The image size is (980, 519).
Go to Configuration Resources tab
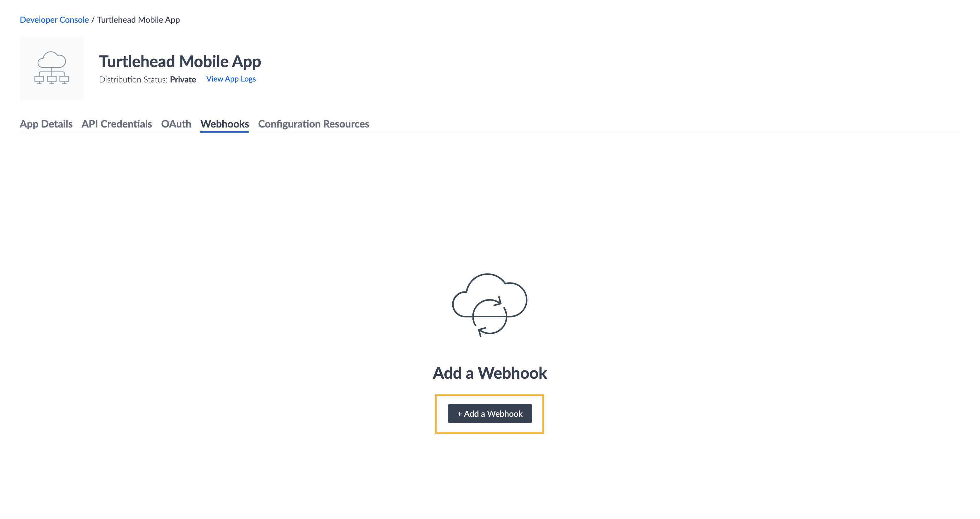[x=314, y=124]
